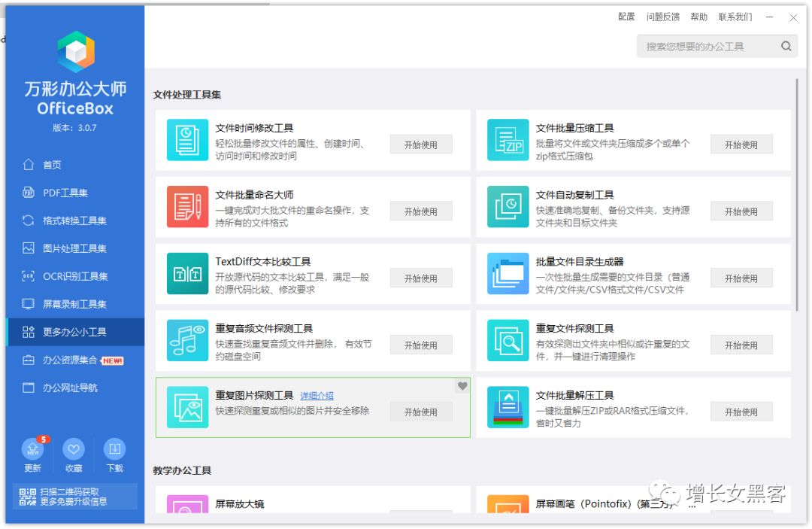The image size is (812, 529).
Task: Click the 重复音频文件探测工具 music icon
Action: (187, 340)
